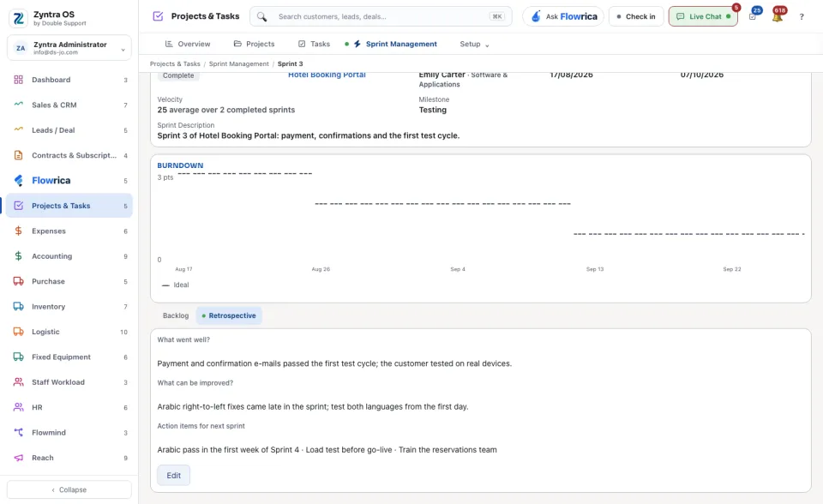Click the Inventory truck icon
Screen dimensions: 823x504
click(18, 307)
